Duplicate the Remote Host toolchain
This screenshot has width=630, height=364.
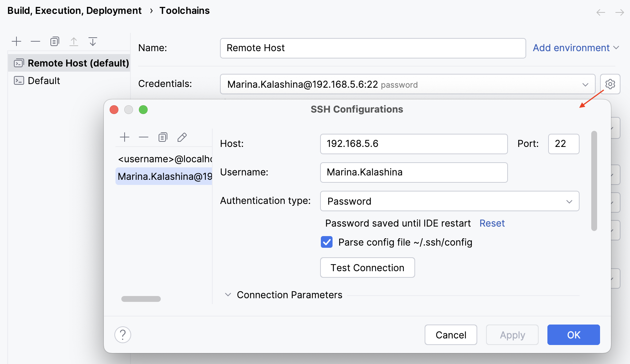pos(54,41)
